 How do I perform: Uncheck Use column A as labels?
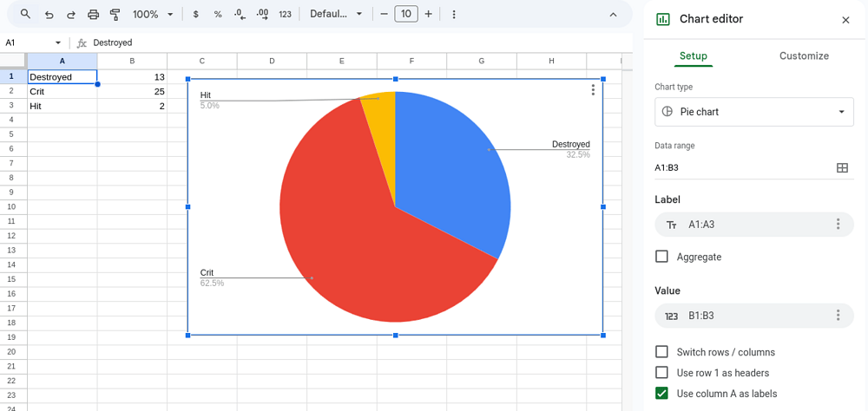pos(662,394)
